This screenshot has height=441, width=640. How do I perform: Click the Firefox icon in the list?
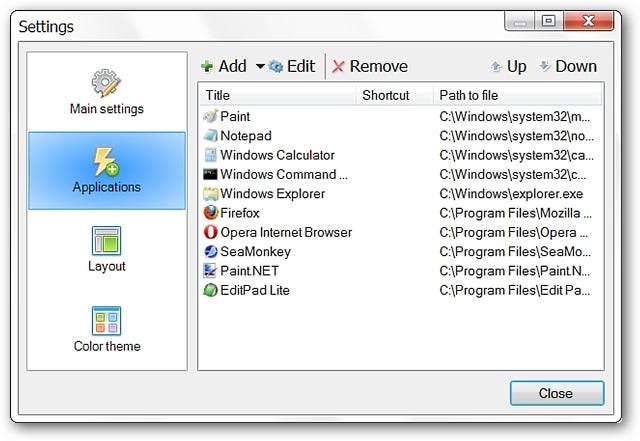tap(210, 213)
